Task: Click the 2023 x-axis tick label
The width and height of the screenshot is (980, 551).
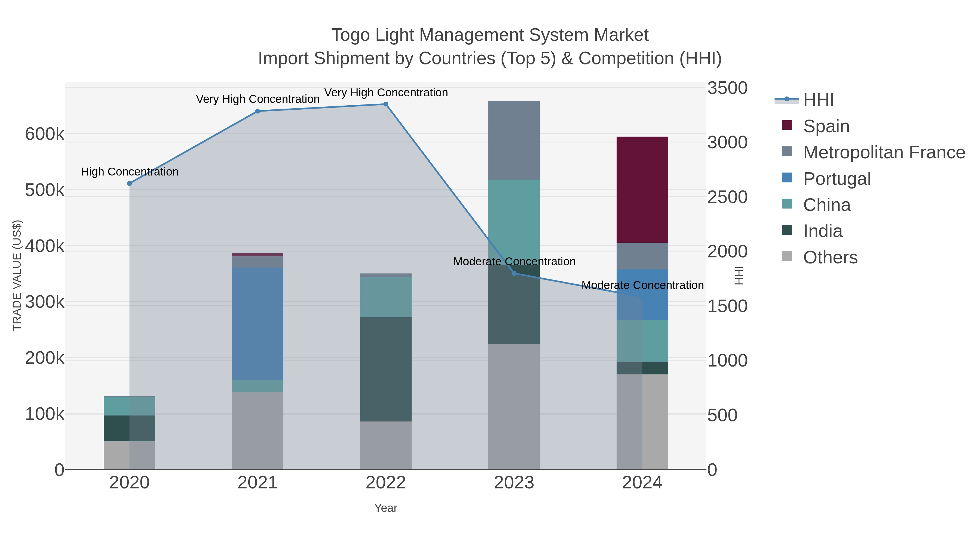Action: pos(514,483)
